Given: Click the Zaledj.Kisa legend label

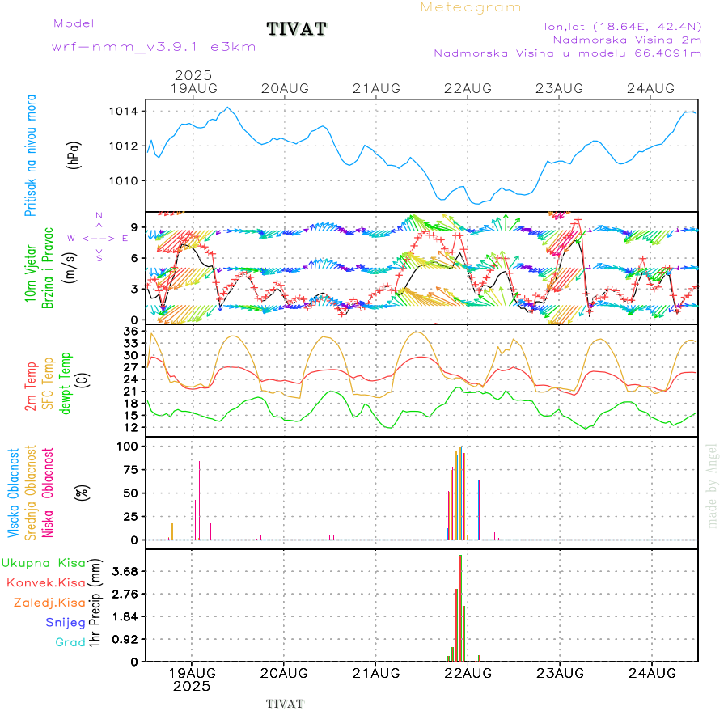Looking at the screenshot, I should pos(49,603).
